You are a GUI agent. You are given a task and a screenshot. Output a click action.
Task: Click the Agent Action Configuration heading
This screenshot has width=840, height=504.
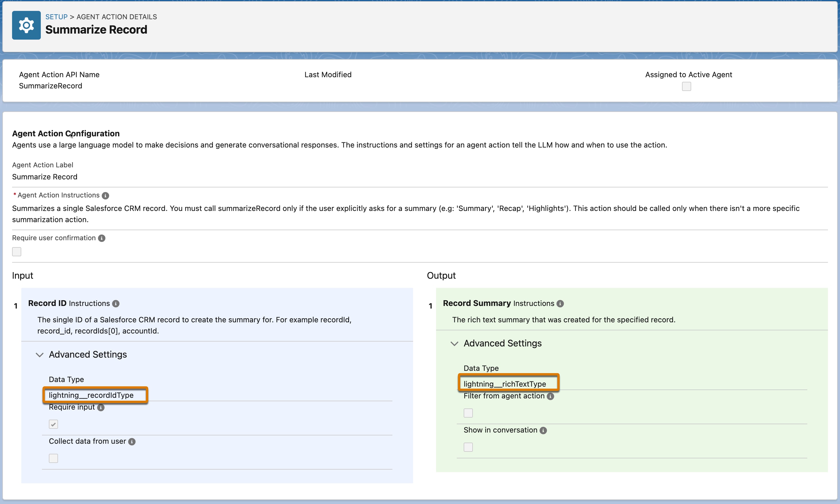pyautogui.click(x=66, y=133)
